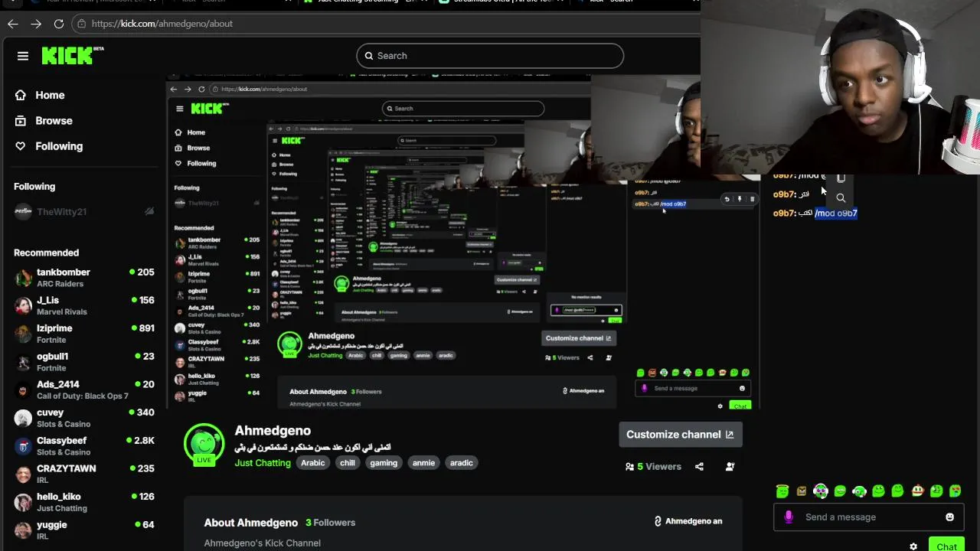Select the gaming tag
This screenshot has height=551, width=980.
(x=384, y=463)
